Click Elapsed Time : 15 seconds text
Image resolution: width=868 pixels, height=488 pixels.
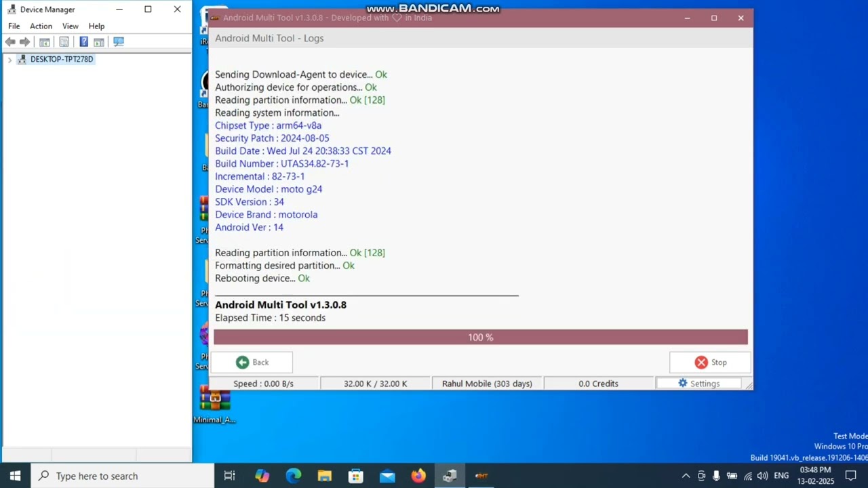tap(270, 318)
